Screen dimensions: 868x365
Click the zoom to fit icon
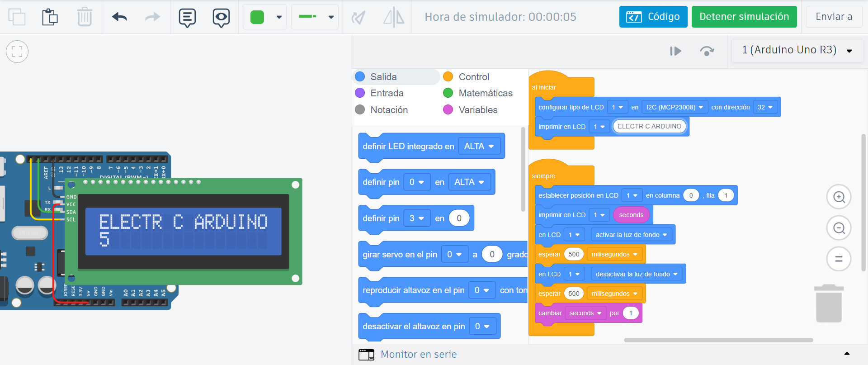click(17, 52)
